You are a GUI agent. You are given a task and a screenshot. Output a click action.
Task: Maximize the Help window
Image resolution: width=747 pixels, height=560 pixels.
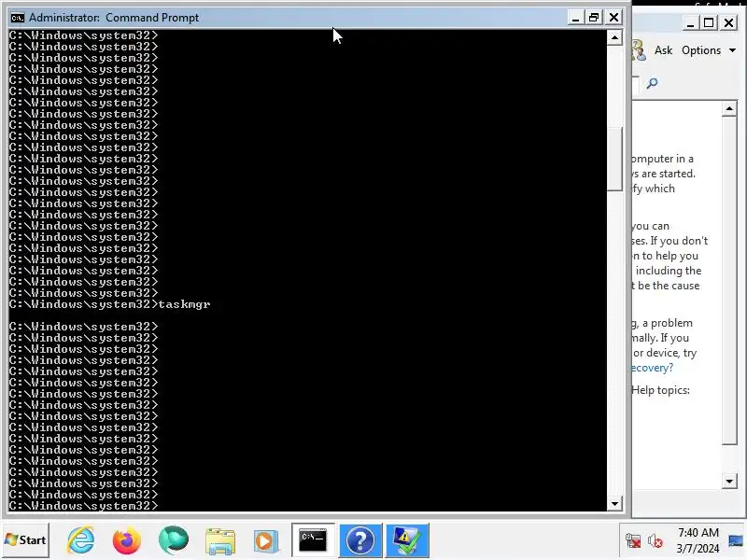click(709, 22)
